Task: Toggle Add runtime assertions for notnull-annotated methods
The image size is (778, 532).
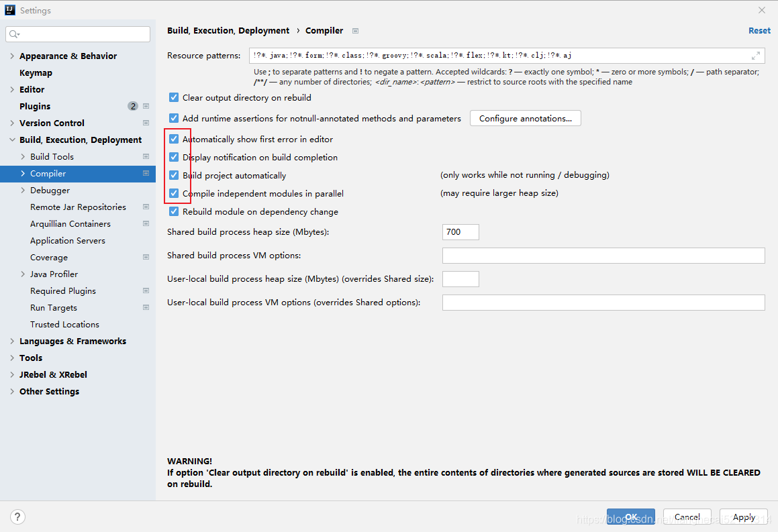Action: [x=174, y=118]
